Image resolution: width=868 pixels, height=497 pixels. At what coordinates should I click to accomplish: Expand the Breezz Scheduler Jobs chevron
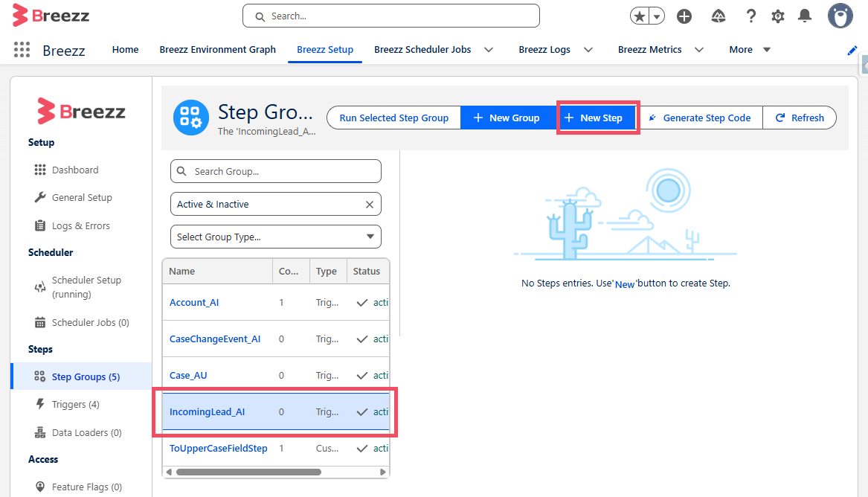click(x=489, y=49)
